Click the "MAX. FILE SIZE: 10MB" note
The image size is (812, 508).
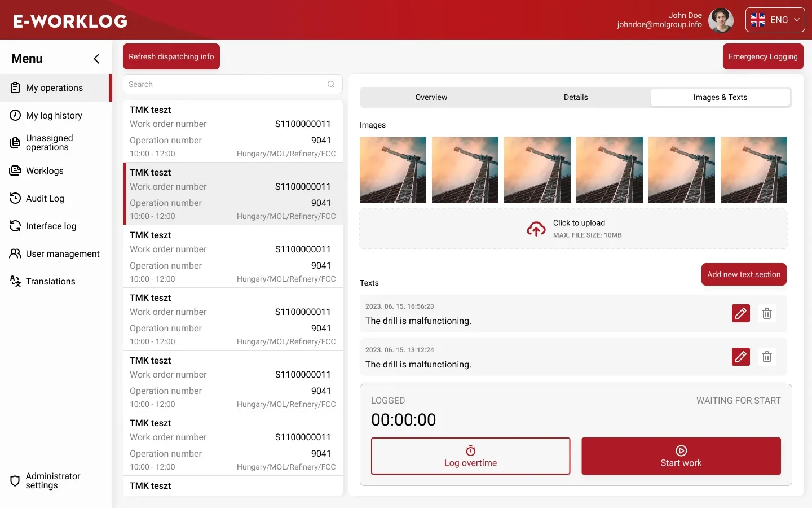[x=588, y=235]
